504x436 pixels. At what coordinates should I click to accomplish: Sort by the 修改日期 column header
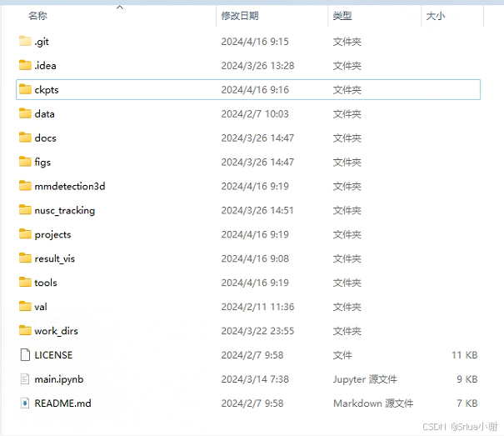point(240,16)
